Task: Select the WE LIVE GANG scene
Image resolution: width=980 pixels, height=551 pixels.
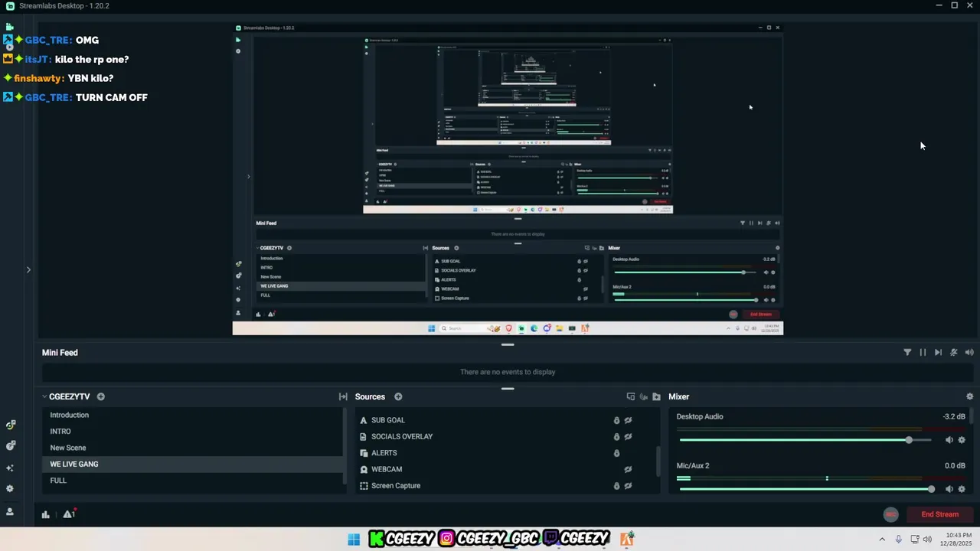Action: tap(192, 464)
